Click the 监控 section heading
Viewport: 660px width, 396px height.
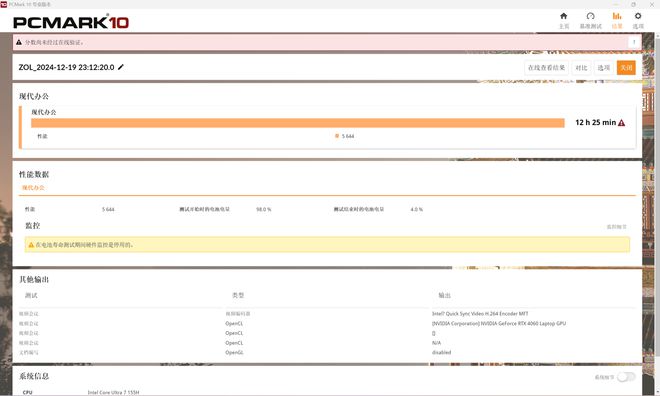click(x=33, y=226)
